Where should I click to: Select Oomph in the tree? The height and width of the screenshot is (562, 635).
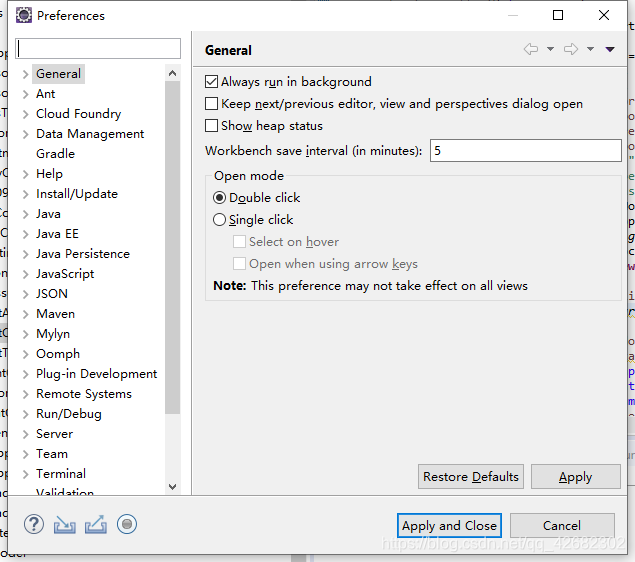pos(58,354)
